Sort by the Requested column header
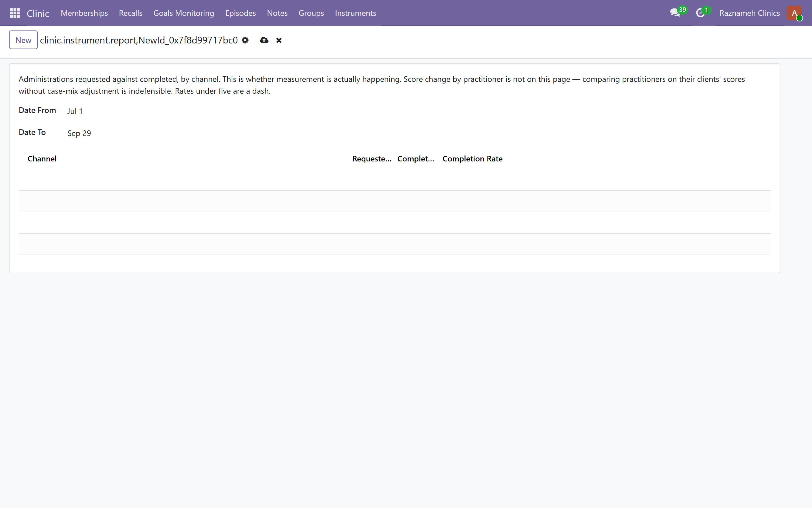The height and width of the screenshot is (508, 812). pyautogui.click(x=371, y=159)
